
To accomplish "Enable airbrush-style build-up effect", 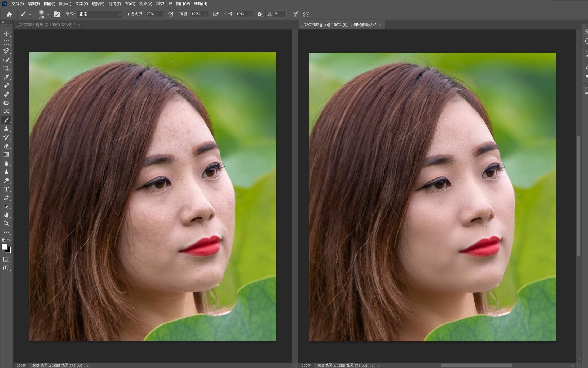I will coord(215,14).
